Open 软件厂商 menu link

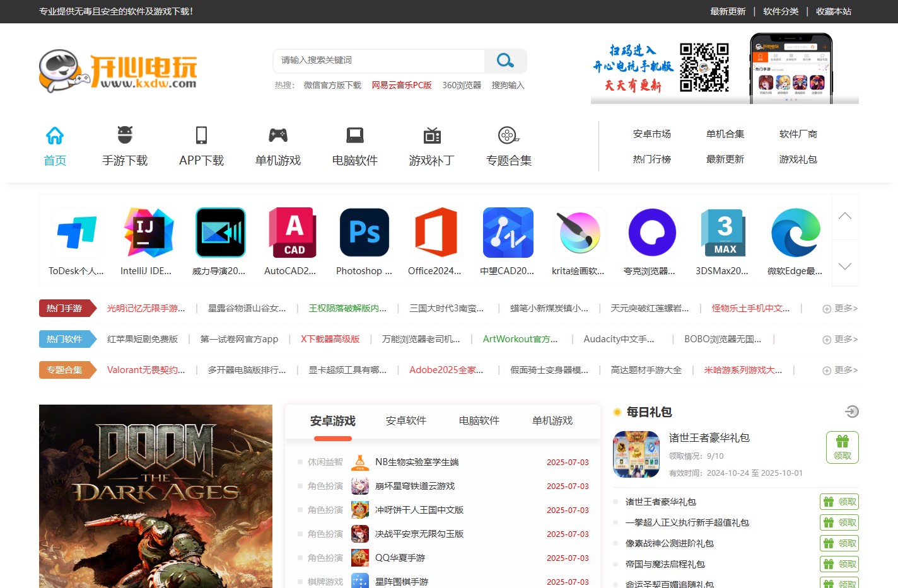798,134
